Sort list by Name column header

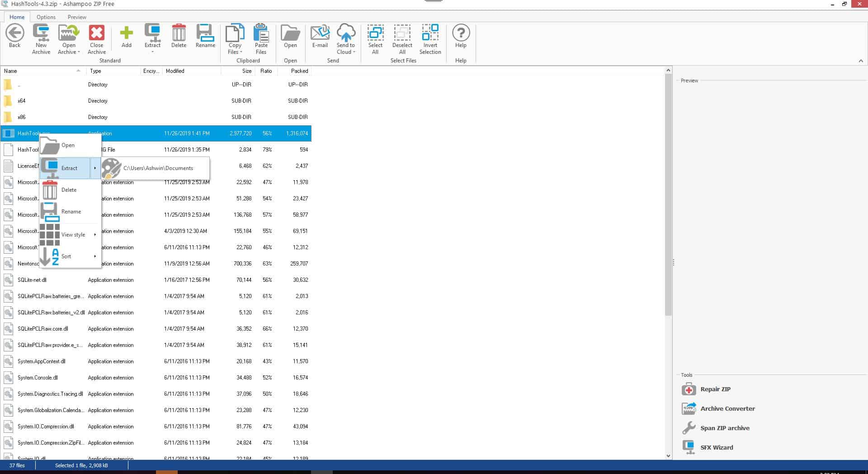(43, 71)
